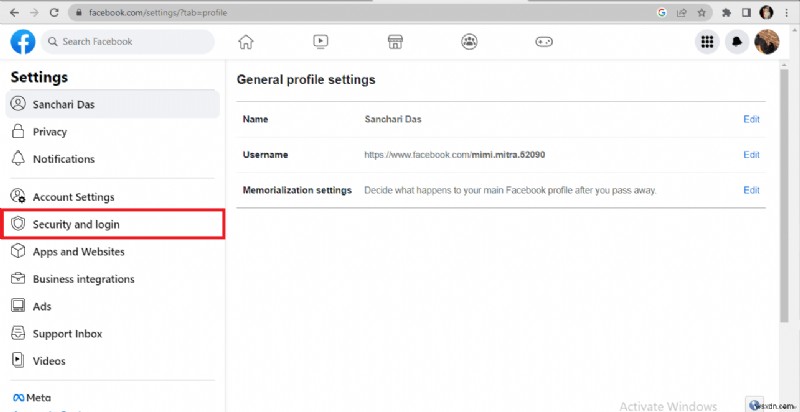Reload the page
Screen dimensions: 800x412
[x=54, y=13]
